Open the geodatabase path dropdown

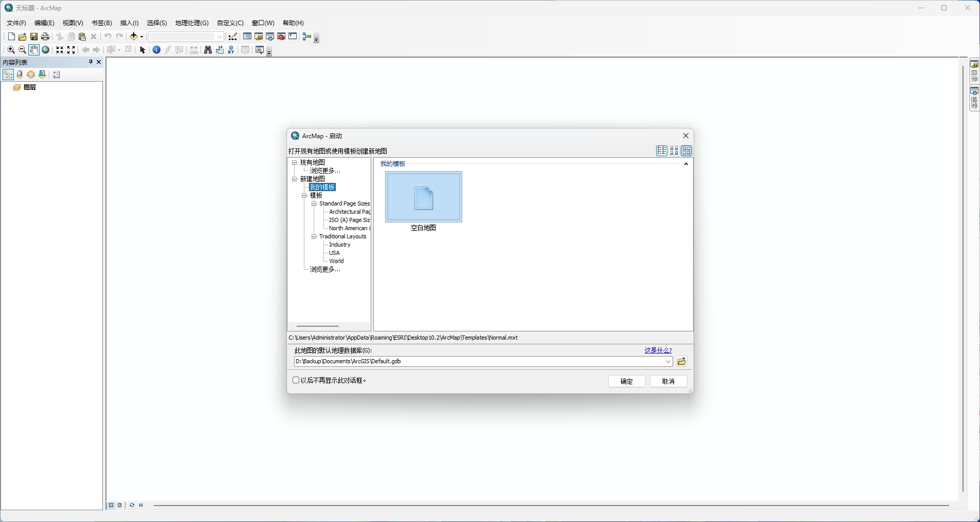[x=669, y=361]
